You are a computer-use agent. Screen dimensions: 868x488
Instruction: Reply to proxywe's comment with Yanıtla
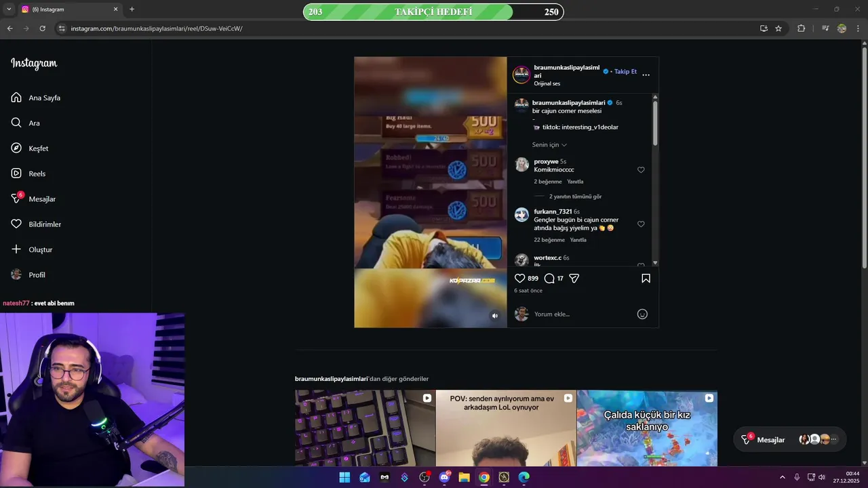point(575,182)
